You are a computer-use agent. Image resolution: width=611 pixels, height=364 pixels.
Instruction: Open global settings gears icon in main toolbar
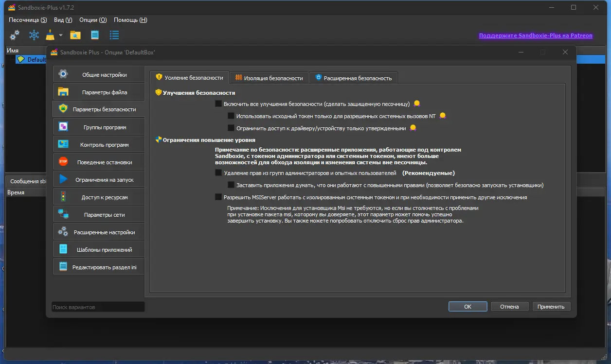pyautogui.click(x=15, y=35)
